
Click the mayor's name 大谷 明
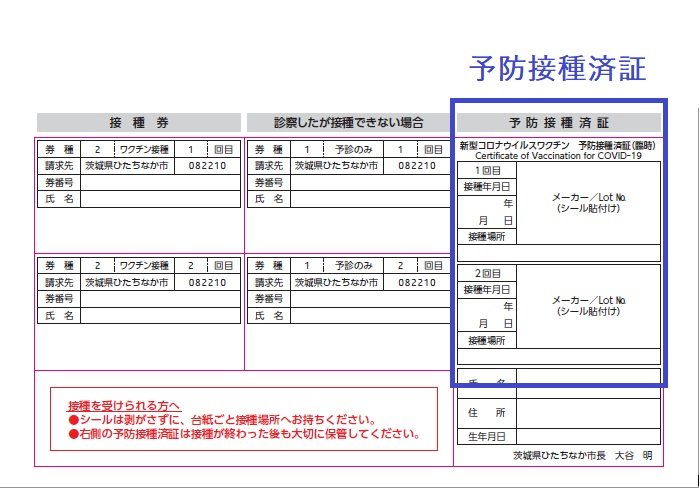coord(633,455)
